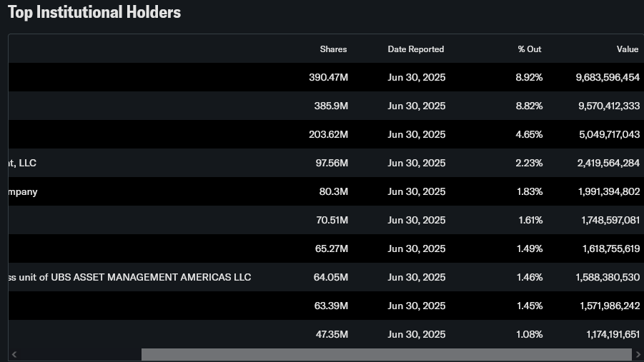Click Jun 30, 2025 date in 203.62M row
This screenshot has width=644, height=362.
pyautogui.click(x=417, y=135)
